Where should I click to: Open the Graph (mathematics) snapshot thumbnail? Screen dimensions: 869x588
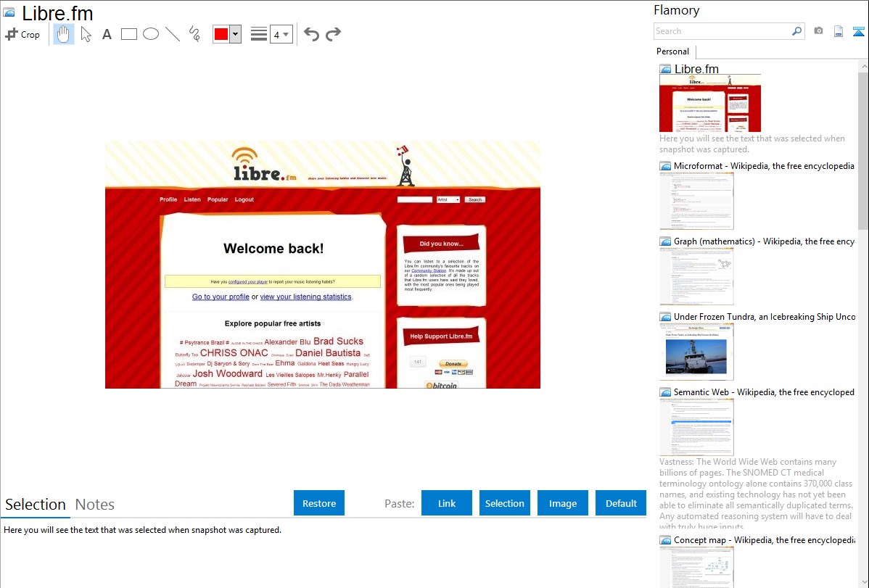click(696, 276)
